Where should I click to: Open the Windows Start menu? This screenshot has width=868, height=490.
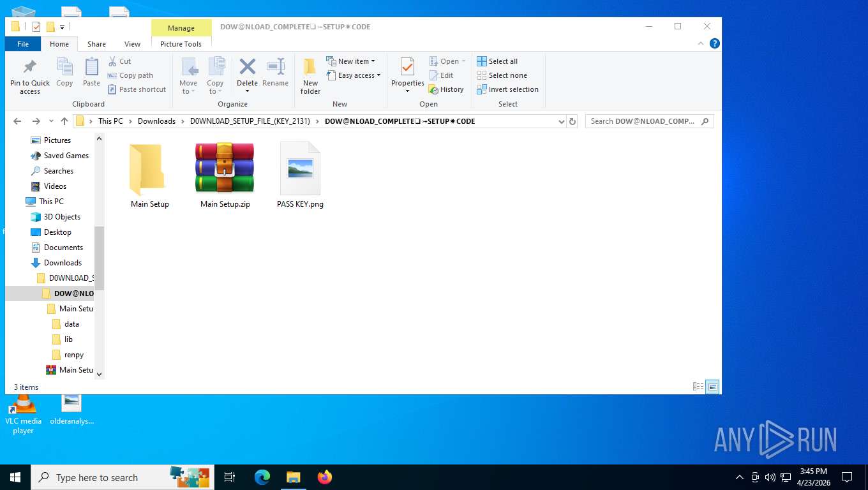pyautogui.click(x=15, y=477)
